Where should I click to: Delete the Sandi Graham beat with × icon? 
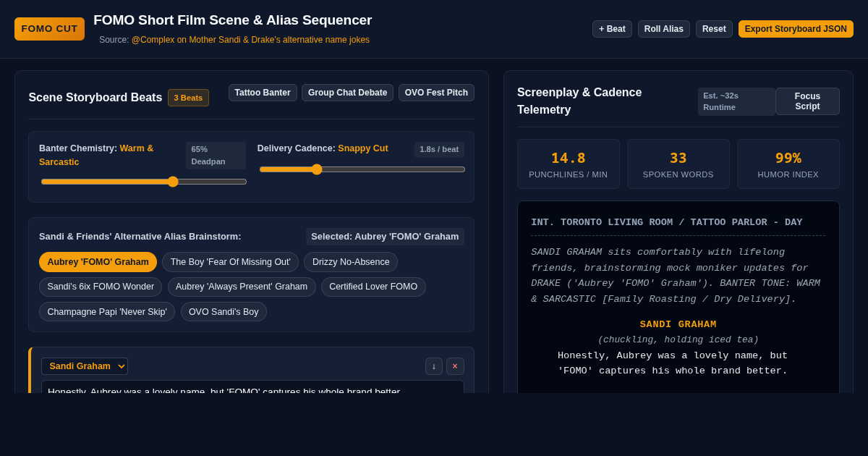tap(455, 366)
